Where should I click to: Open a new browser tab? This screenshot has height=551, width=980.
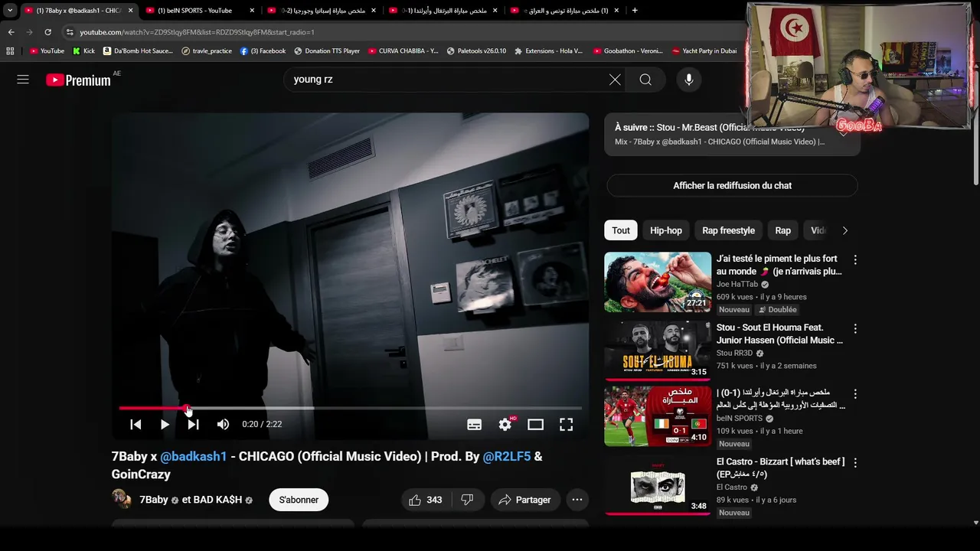pos(635,11)
